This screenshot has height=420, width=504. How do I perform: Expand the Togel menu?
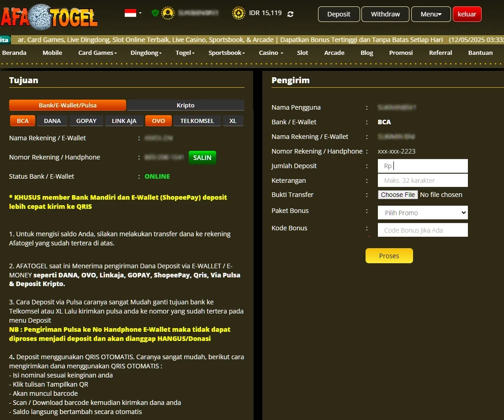185,53
